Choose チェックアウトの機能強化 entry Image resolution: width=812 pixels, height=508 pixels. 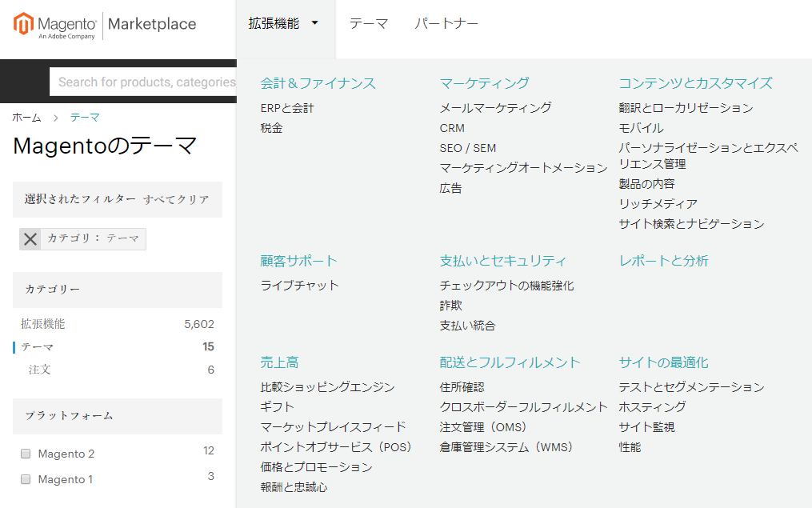(506, 286)
